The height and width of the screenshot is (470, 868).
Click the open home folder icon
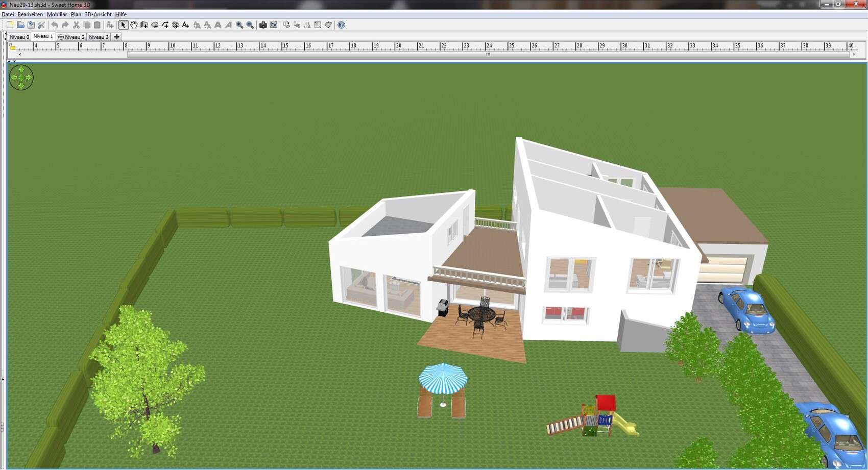click(20, 25)
